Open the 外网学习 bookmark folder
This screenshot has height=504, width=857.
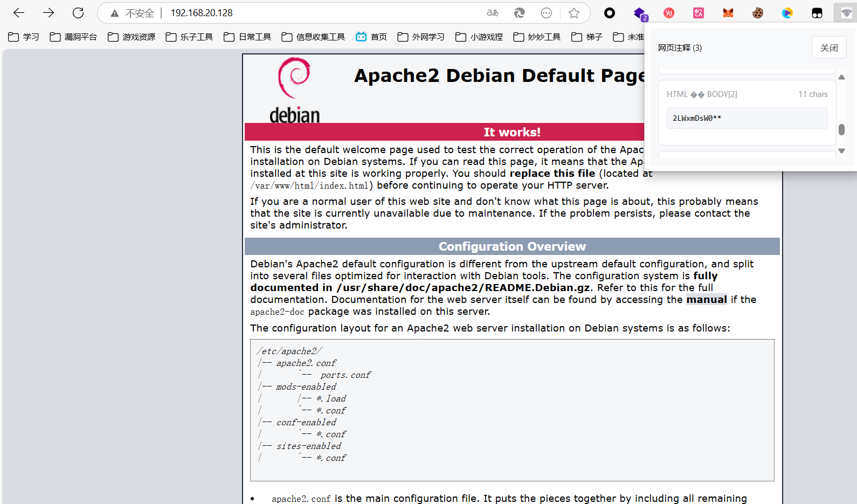click(421, 37)
